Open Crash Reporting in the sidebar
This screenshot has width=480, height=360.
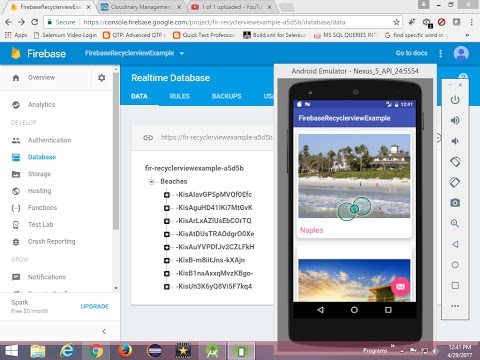point(51,242)
